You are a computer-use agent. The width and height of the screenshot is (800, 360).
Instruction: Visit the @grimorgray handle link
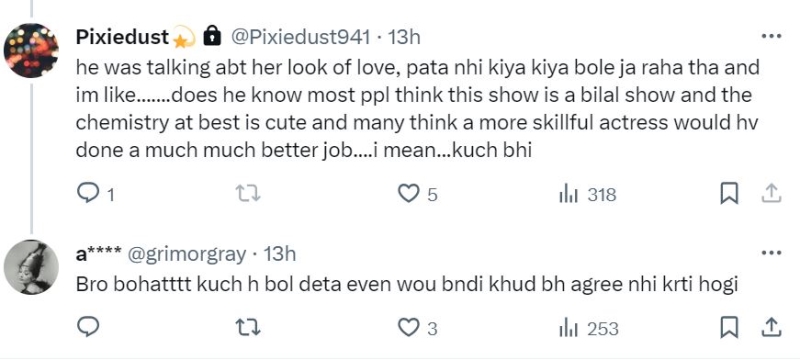[186, 253]
